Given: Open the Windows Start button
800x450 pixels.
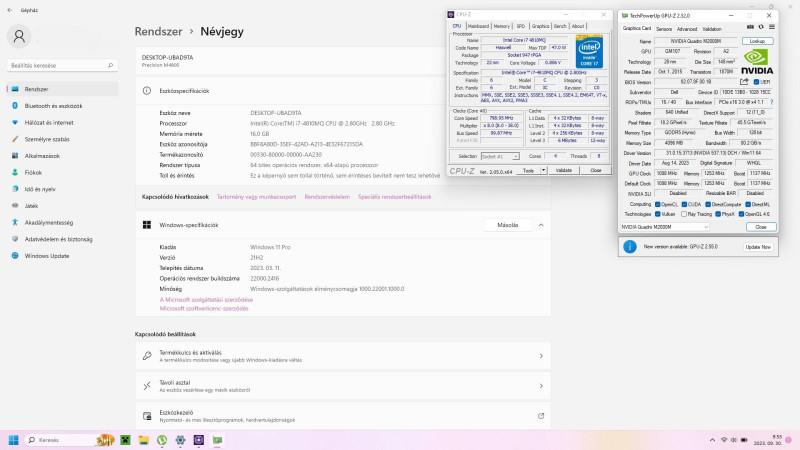Looking at the screenshot, I should tap(14, 440).
